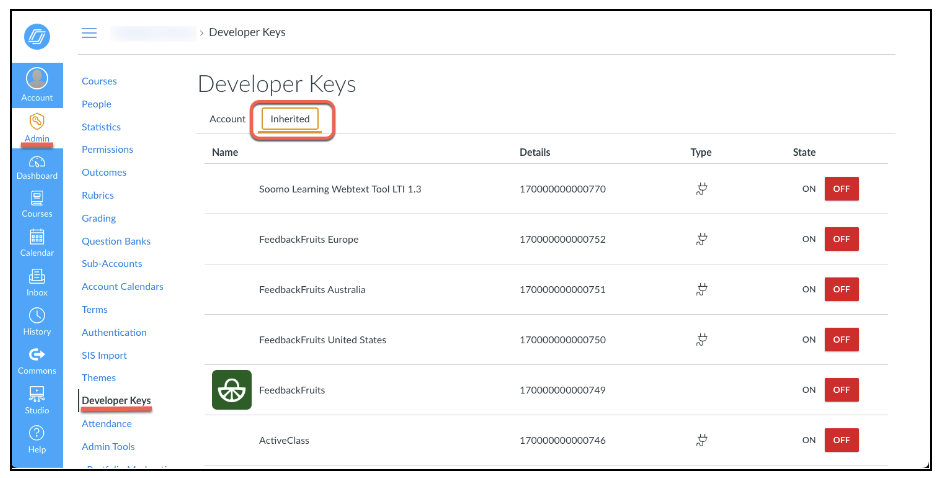The image size is (938, 478).
Task: Open the Themes link
Action: click(99, 378)
